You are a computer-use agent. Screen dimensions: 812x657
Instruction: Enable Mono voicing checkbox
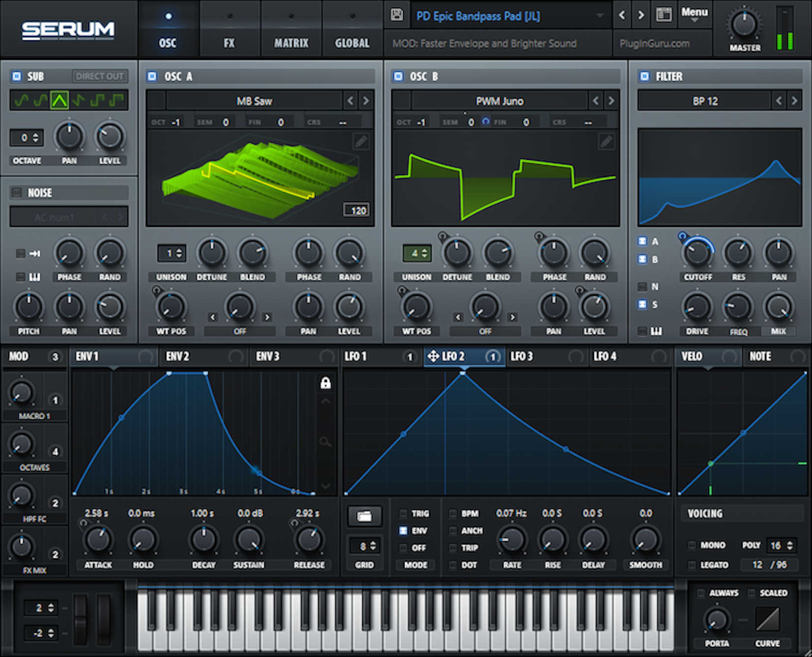click(692, 545)
